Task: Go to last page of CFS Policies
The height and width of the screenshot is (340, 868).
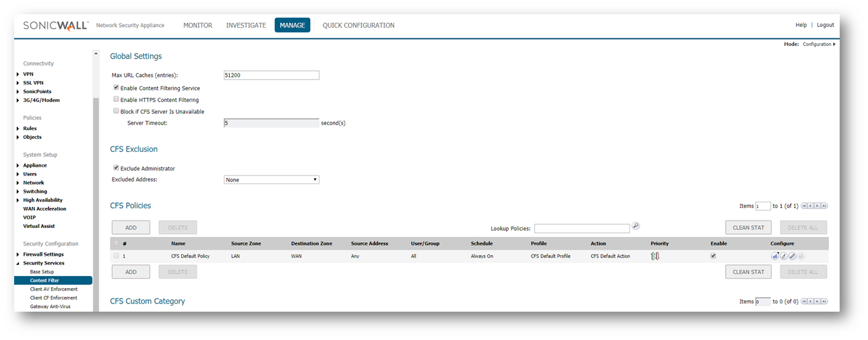Action: coord(824,206)
